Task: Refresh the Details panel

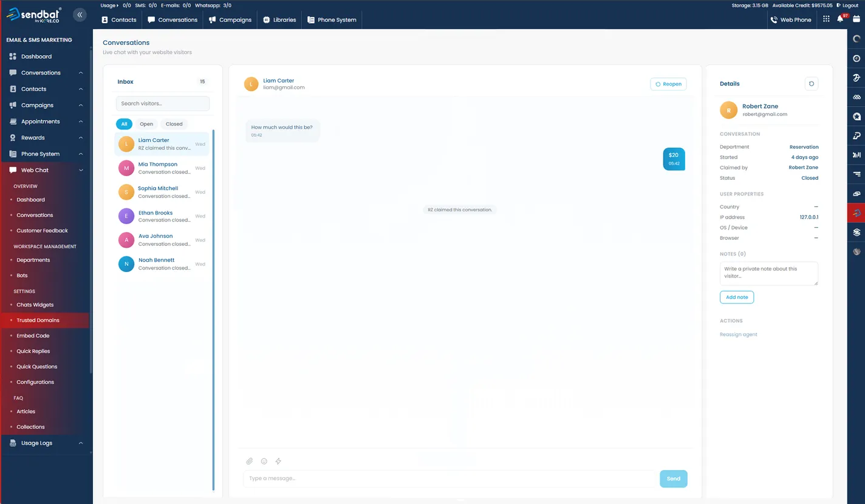Action: pos(811,84)
